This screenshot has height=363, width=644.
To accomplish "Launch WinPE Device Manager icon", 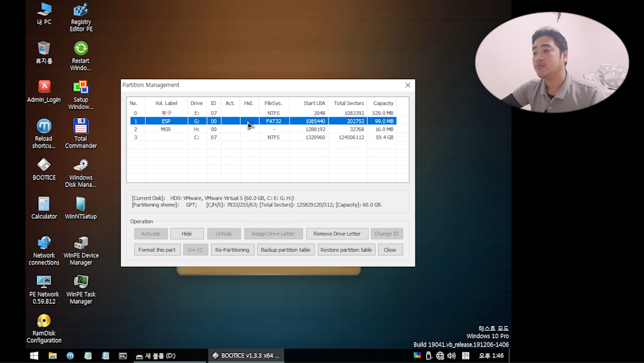I will [81, 251].
